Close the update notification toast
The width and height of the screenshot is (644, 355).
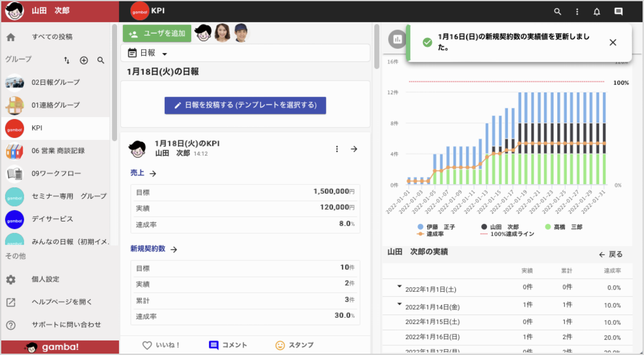[x=613, y=43]
